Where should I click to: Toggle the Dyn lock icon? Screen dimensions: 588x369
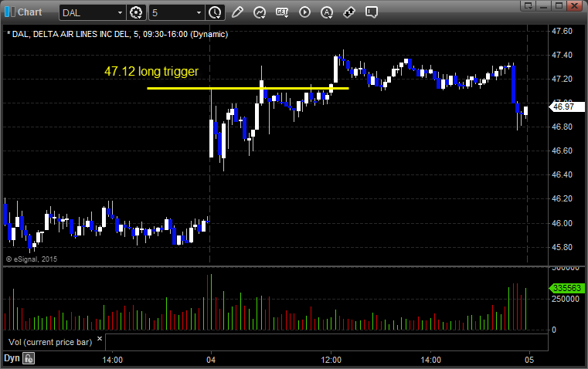(x=29, y=358)
